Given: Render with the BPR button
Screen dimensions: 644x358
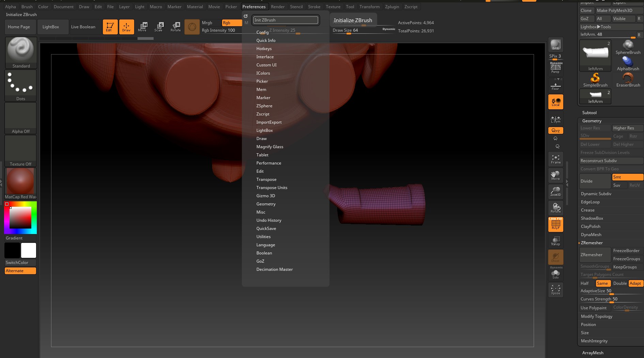Looking at the screenshot, I should pyautogui.click(x=555, y=45).
